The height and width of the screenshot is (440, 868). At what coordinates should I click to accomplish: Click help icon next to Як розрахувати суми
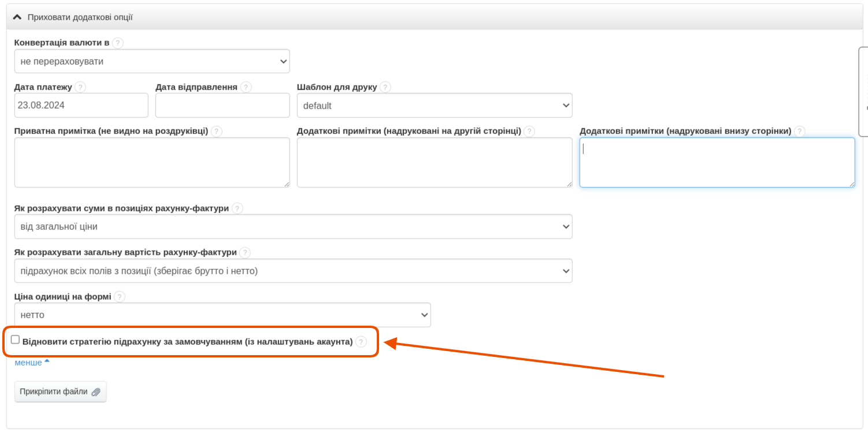(x=238, y=208)
